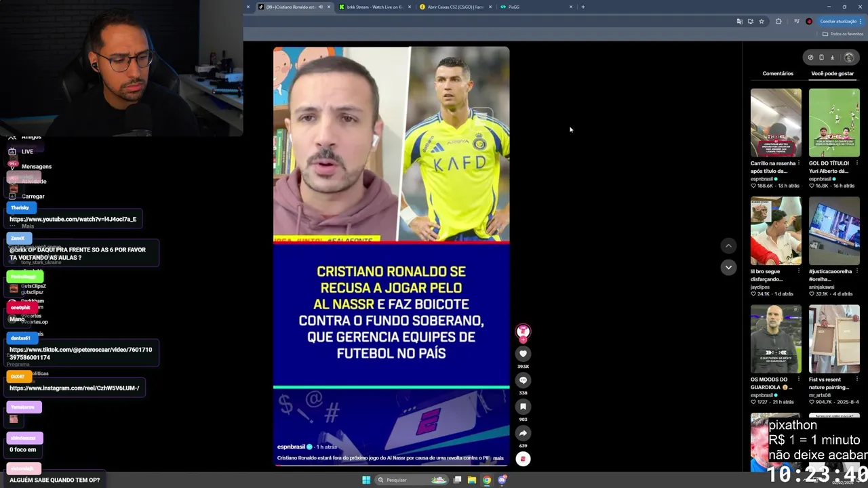868x488 pixels.
Task: Click the TikTok download app icon
Action: point(833,58)
